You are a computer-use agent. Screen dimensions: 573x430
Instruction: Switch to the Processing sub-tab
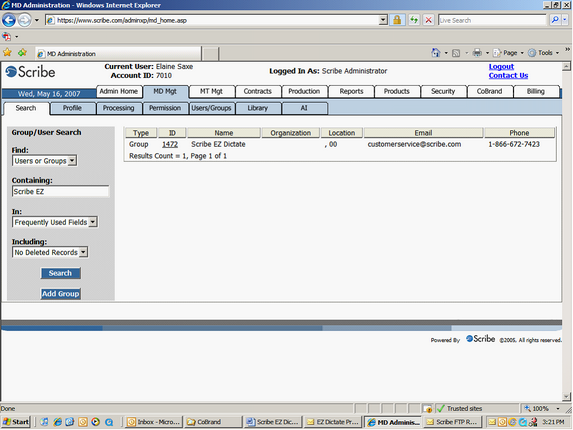118,108
